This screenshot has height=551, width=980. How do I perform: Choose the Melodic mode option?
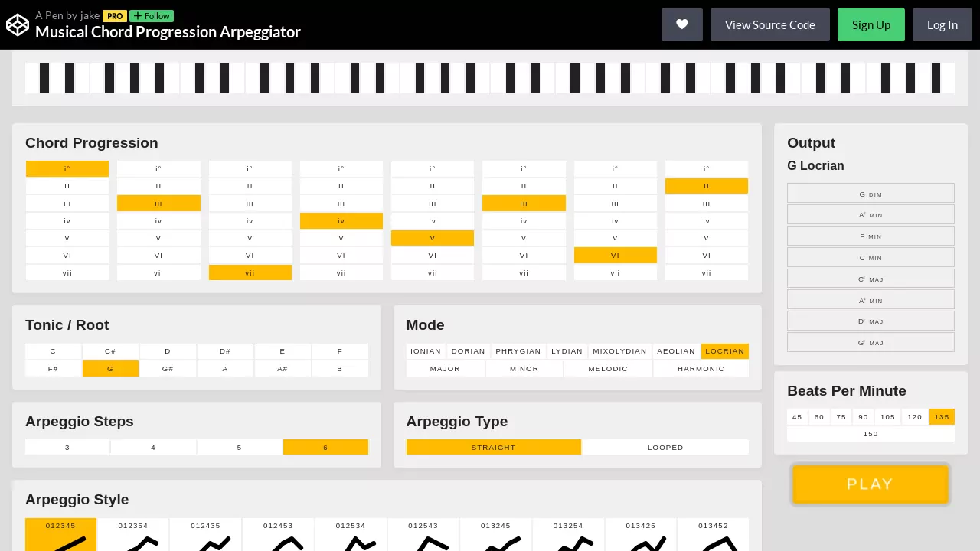(608, 369)
